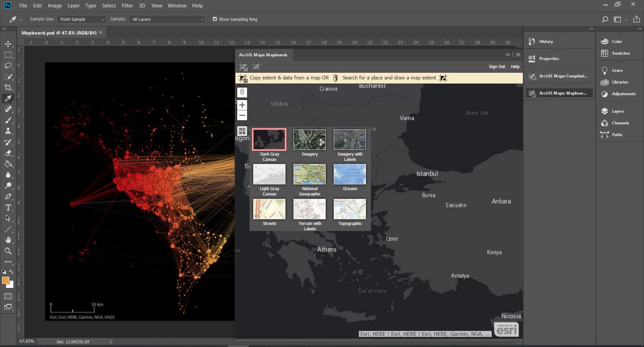Image resolution: width=644 pixels, height=347 pixels.
Task: Select the Rectangular Marquee tool
Action: [8, 55]
